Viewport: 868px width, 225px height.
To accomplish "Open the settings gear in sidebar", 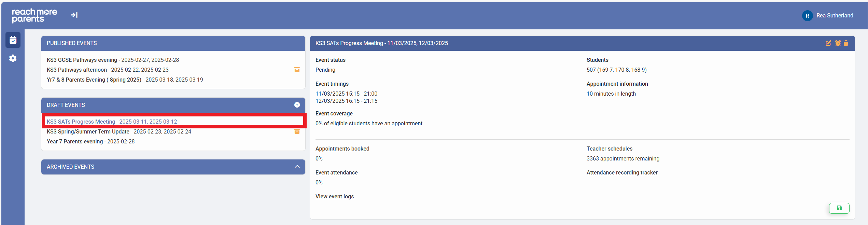I will tap(13, 58).
